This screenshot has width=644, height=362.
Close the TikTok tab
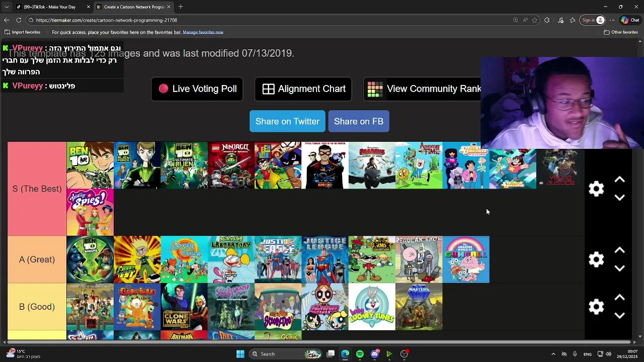point(89,7)
